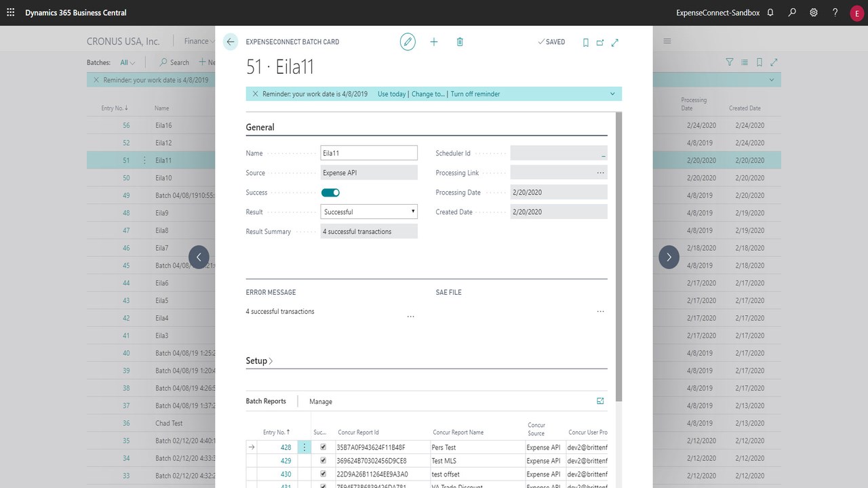This screenshot has height=488, width=868.
Task: Open batch entry 56 in the Batches list
Action: [126, 125]
